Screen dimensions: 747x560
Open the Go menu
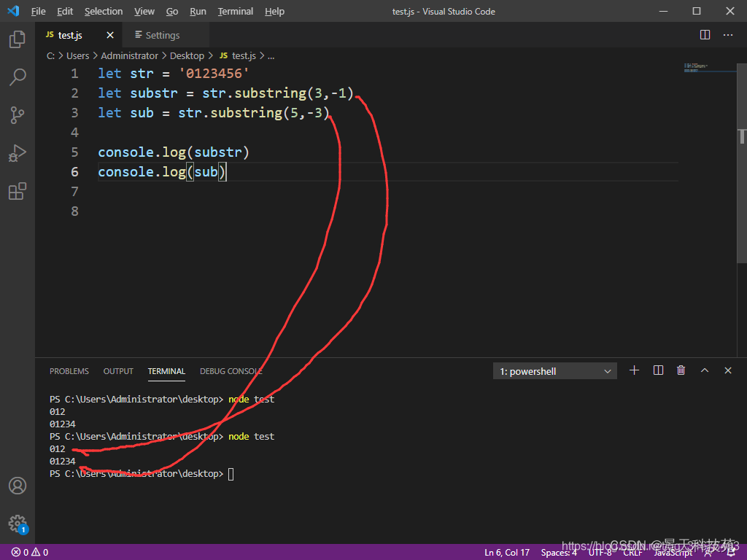click(172, 12)
